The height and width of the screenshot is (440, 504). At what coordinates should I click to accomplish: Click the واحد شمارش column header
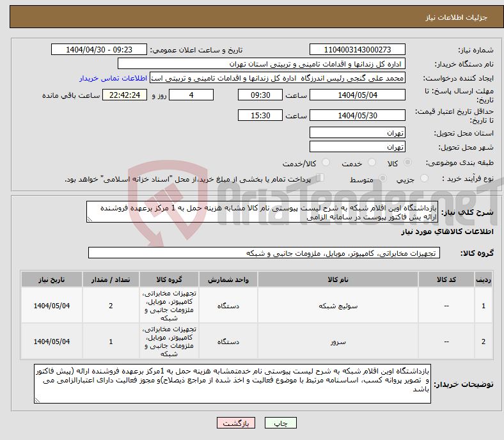point(228,279)
